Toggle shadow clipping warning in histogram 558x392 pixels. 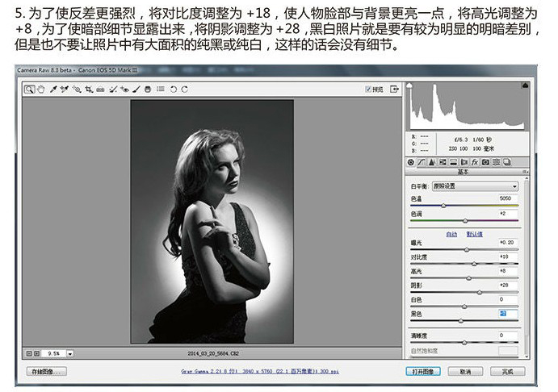tap(409, 85)
